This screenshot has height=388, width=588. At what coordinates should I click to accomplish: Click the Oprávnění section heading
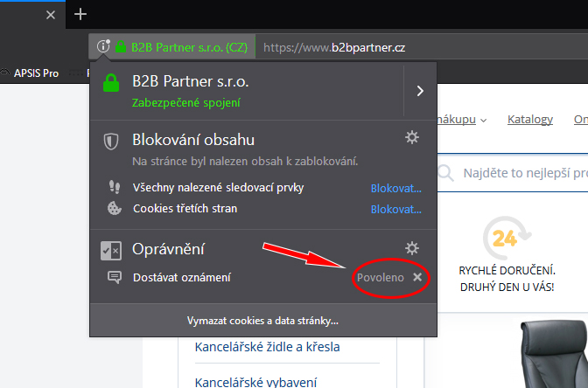[168, 249]
